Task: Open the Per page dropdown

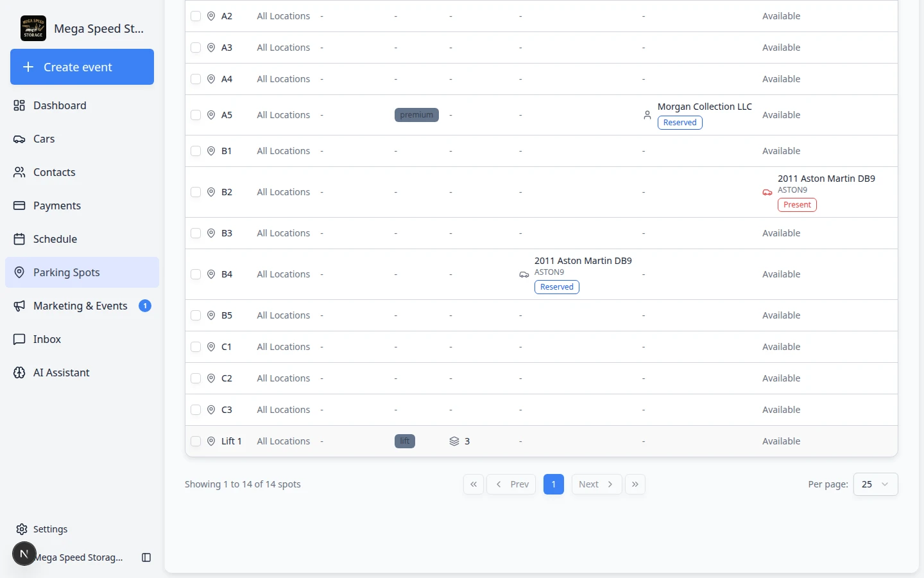Action: 875,484
